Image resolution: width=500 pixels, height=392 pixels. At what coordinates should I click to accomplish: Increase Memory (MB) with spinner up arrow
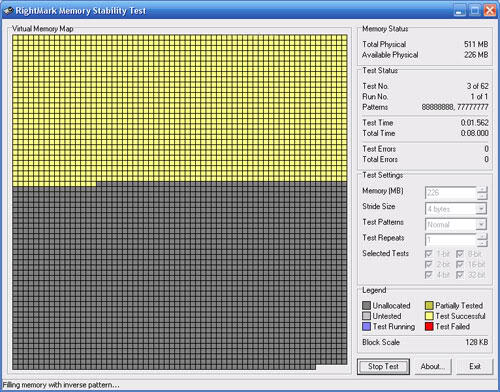click(x=482, y=189)
